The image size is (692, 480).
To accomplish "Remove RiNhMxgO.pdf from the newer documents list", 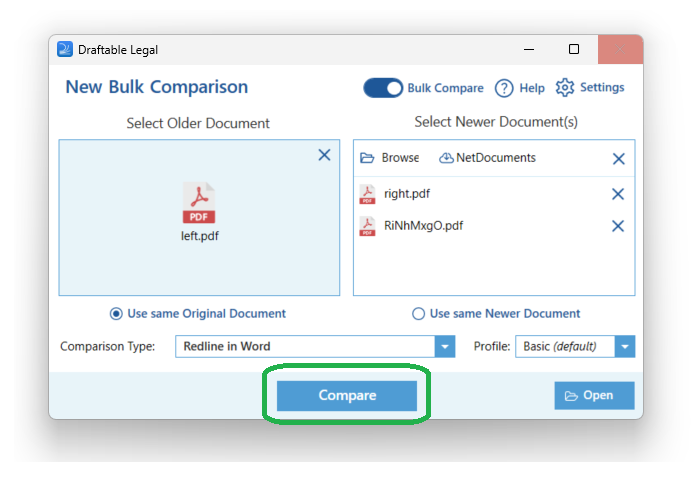I will coord(618,226).
